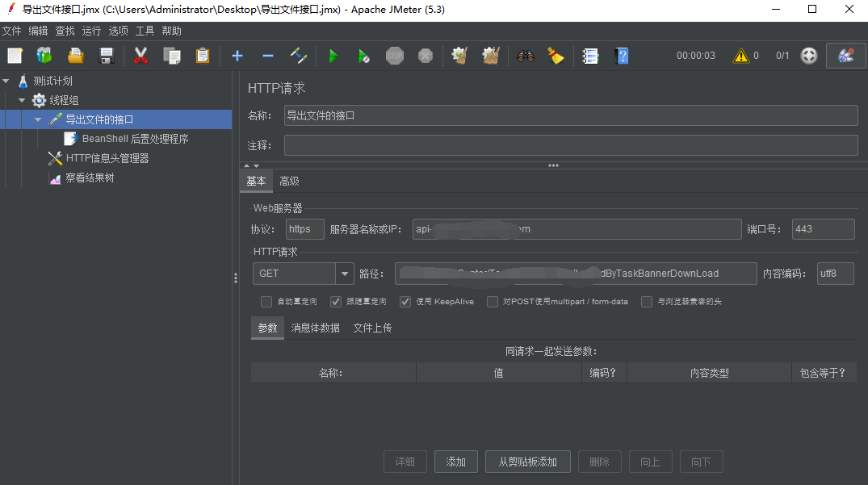
Task: Reset search with yellow broom icon
Action: point(556,56)
